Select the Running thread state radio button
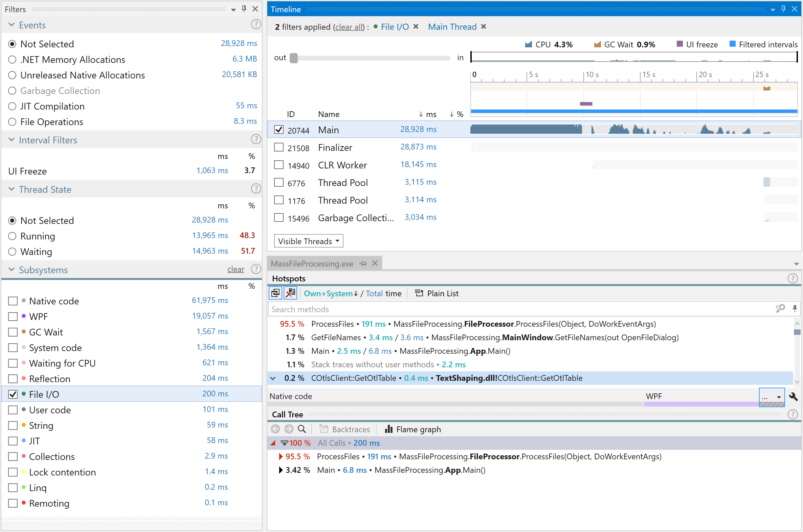This screenshot has width=803, height=532. coord(12,236)
